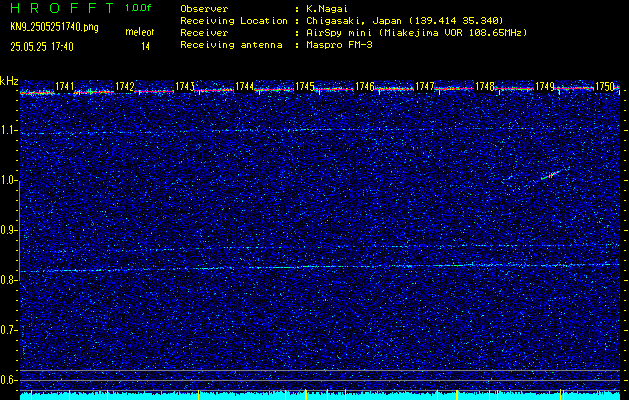Click the Receiving Location label
629x400 pixels.
coord(234,21)
